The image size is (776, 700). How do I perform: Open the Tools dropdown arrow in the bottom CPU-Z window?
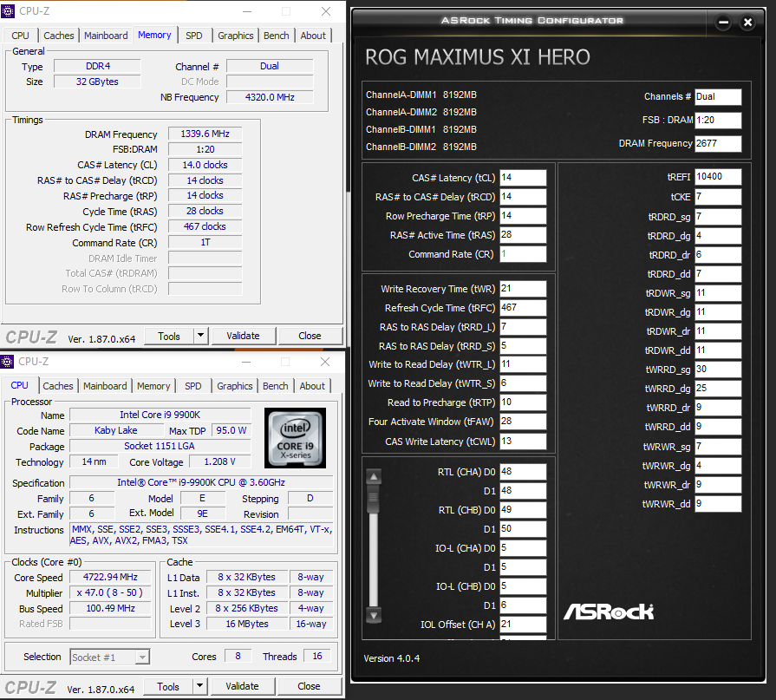(x=199, y=686)
